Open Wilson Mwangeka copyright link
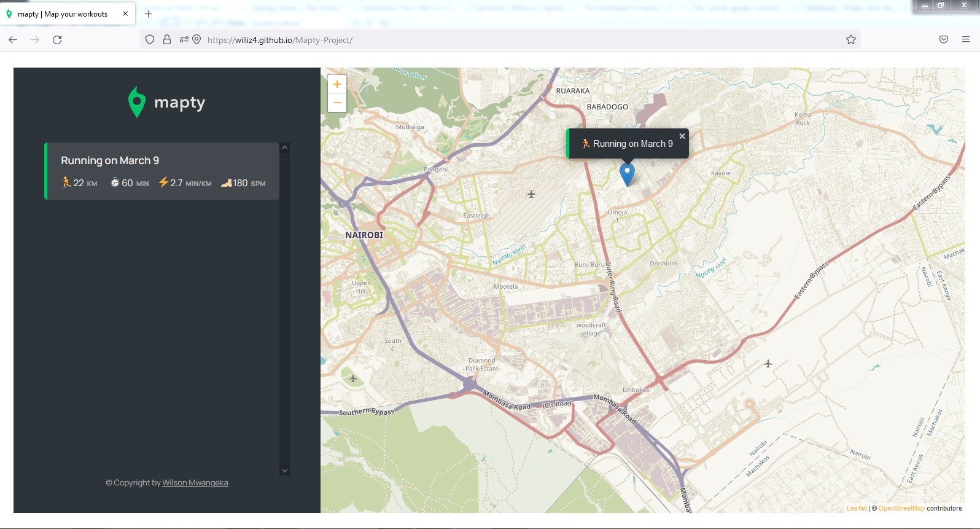This screenshot has width=980, height=529. [x=195, y=483]
